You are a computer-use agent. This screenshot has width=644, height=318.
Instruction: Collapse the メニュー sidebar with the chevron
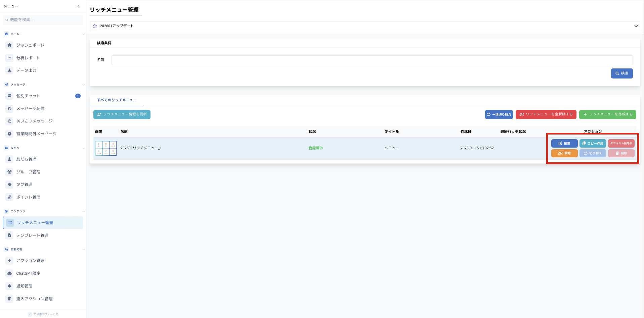pyautogui.click(x=79, y=6)
